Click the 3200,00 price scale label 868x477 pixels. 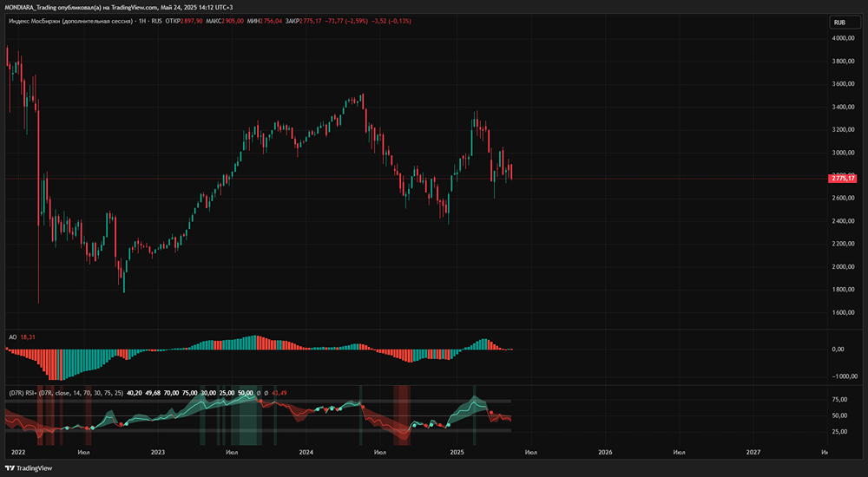tap(845, 129)
